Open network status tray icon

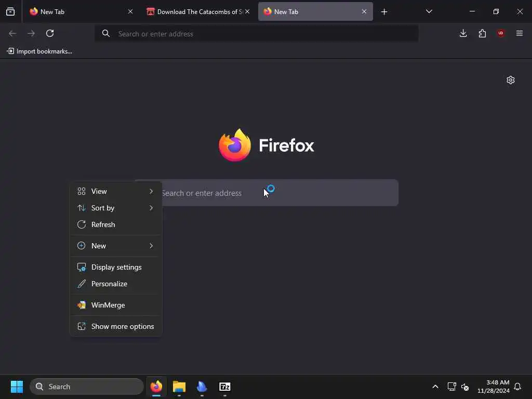coord(451,387)
